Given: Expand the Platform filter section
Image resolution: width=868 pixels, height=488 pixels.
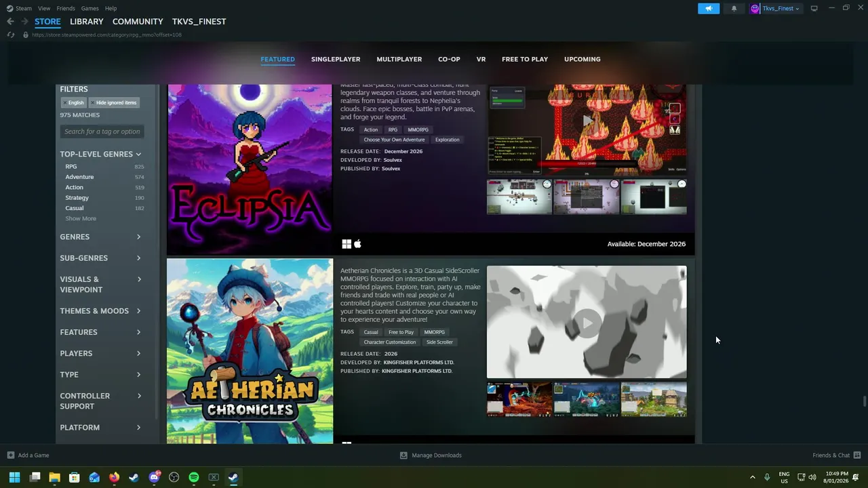Looking at the screenshot, I should point(100,428).
